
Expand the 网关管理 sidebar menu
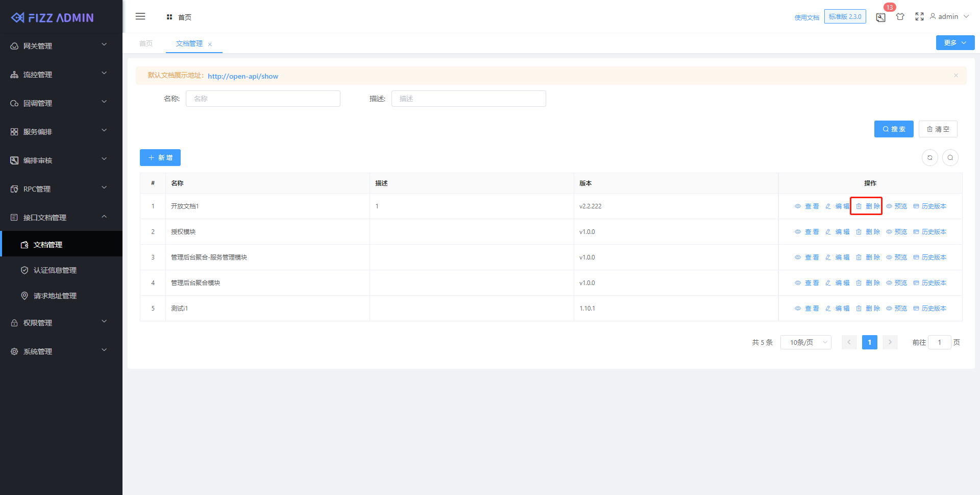pos(61,46)
